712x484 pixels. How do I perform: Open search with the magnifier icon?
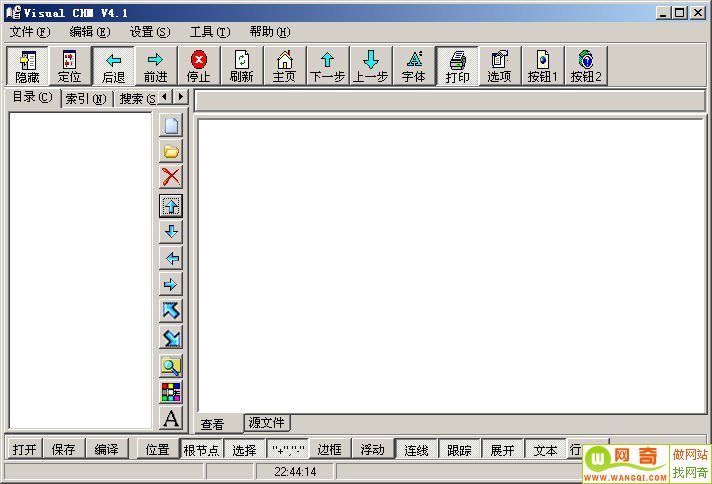(x=171, y=366)
